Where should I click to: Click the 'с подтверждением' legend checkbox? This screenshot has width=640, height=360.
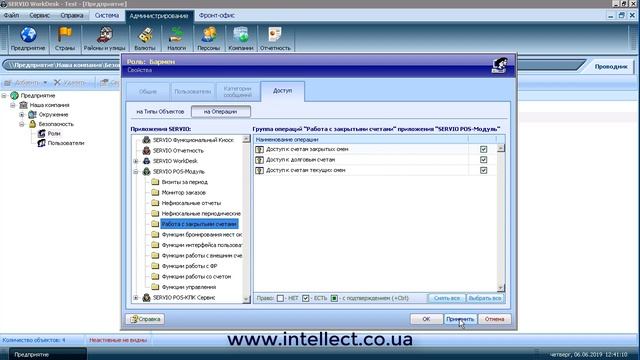[334, 298]
